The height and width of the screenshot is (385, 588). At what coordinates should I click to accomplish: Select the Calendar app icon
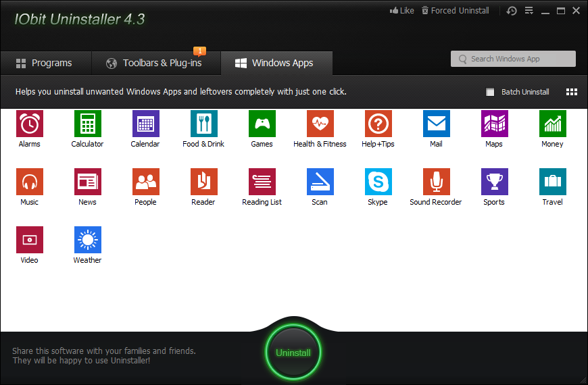coord(146,124)
